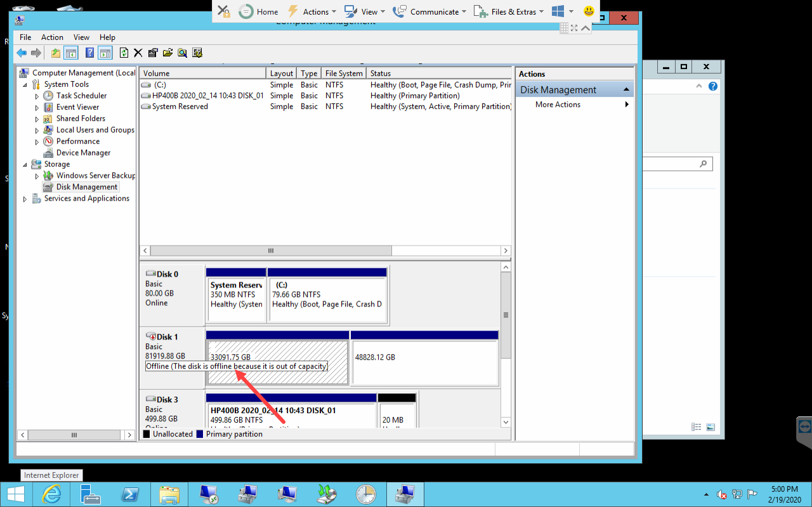Open File Explorer from the taskbar

tap(169, 494)
